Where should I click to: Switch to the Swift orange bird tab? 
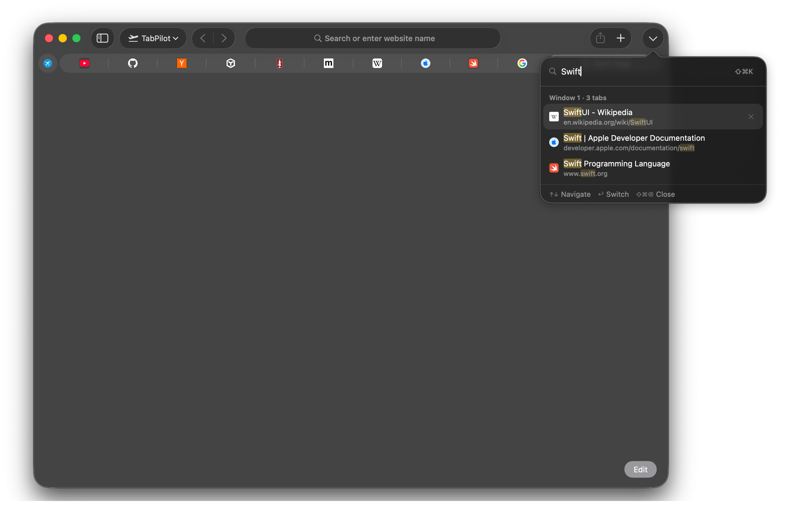[473, 63]
